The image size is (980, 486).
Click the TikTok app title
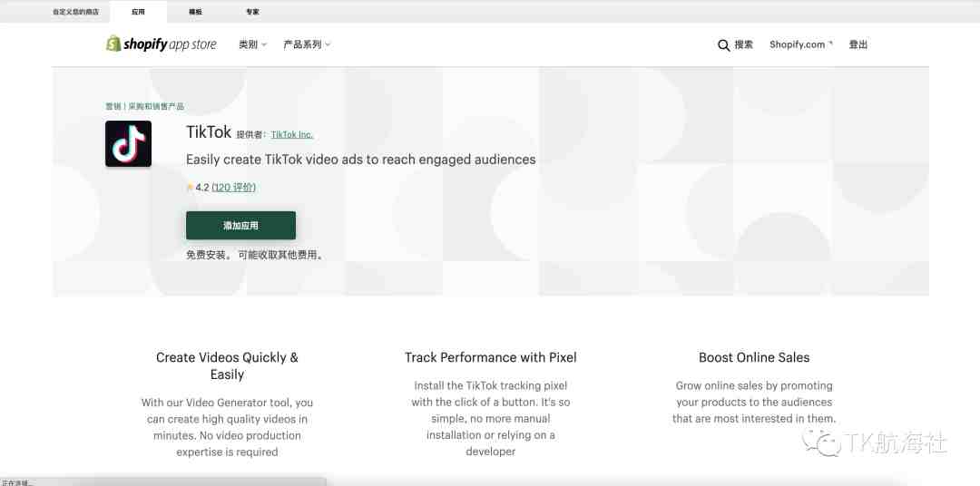click(x=209, y=131)
